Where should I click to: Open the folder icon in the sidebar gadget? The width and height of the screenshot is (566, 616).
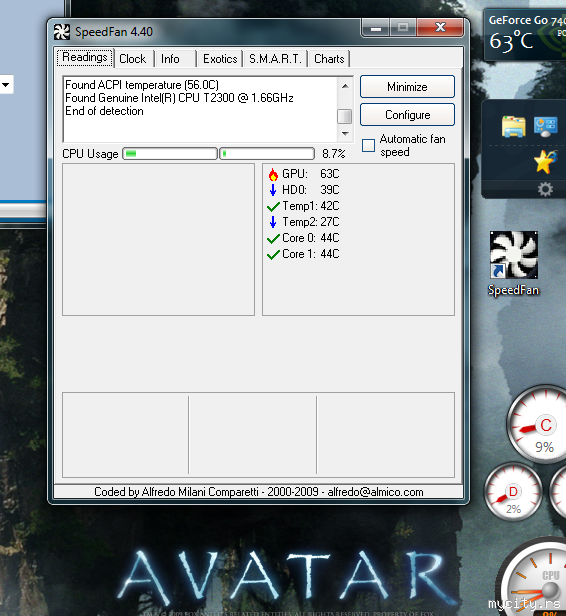513,126
